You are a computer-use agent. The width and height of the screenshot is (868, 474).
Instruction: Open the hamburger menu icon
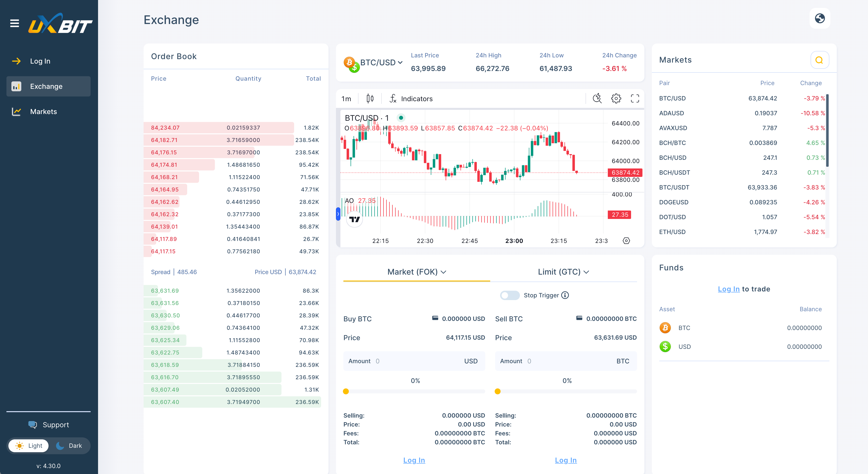tap(15, 23)
